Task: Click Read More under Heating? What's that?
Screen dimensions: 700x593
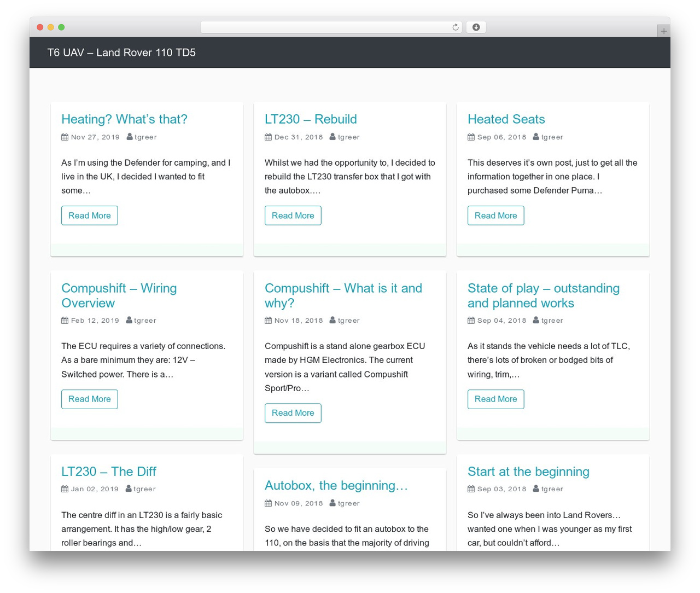Action: (x=90, y=216)
